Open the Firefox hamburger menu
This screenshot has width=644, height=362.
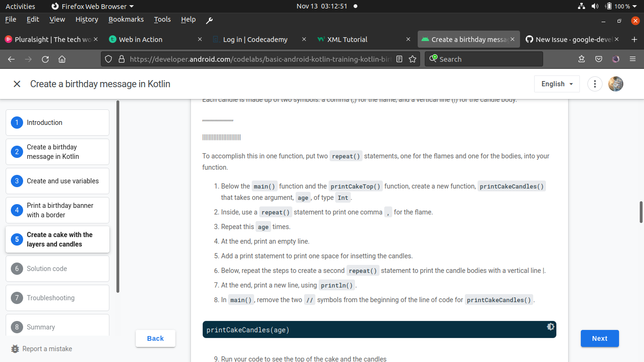632,59
